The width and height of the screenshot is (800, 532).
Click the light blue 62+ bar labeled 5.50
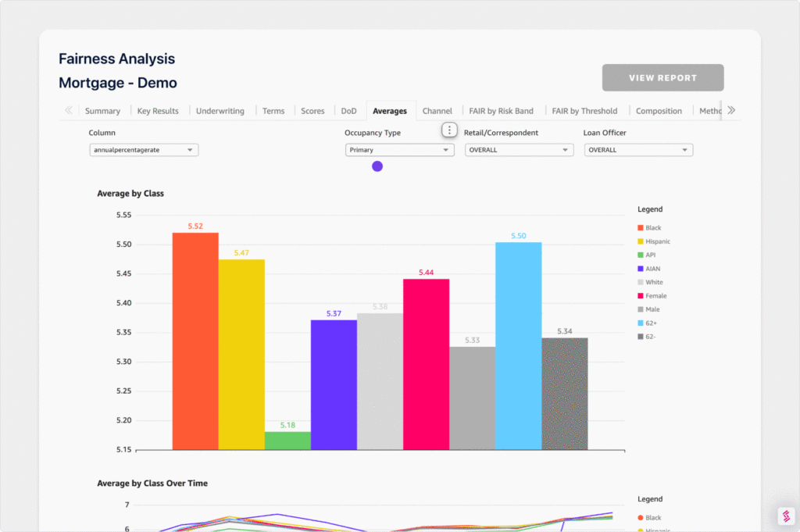click(519, 345)
